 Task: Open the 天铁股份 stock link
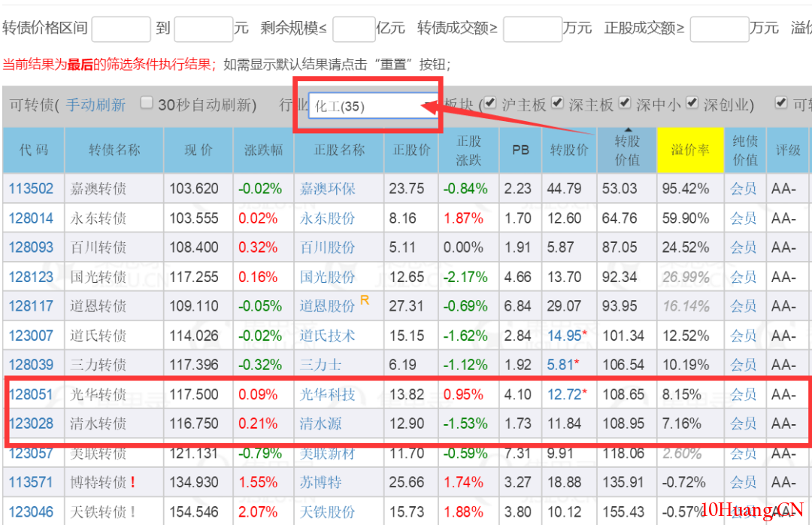pyautogui.click(x=327, y=512)
